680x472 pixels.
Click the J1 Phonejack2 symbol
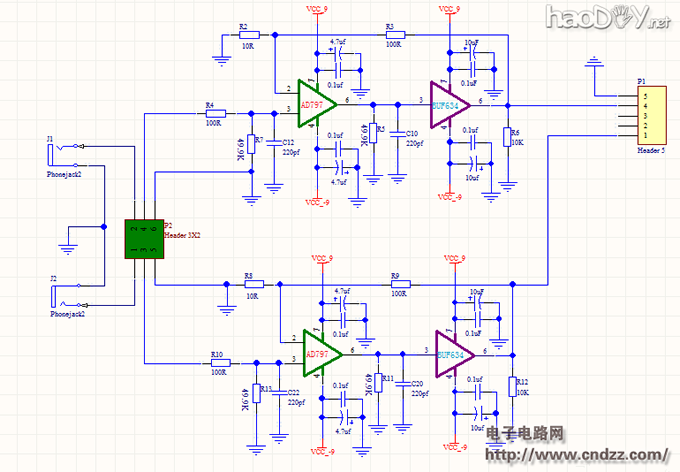click(62, 153)
